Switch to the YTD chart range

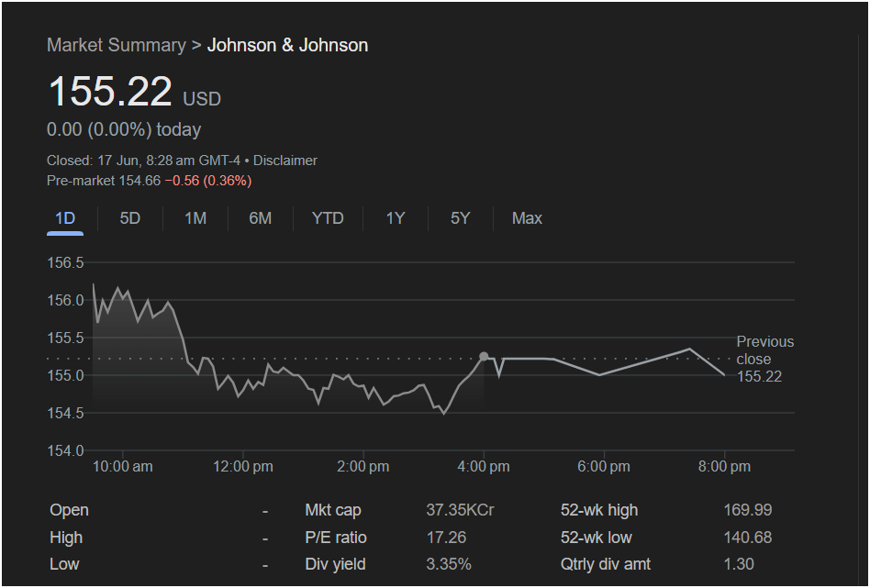pos(328,218)
